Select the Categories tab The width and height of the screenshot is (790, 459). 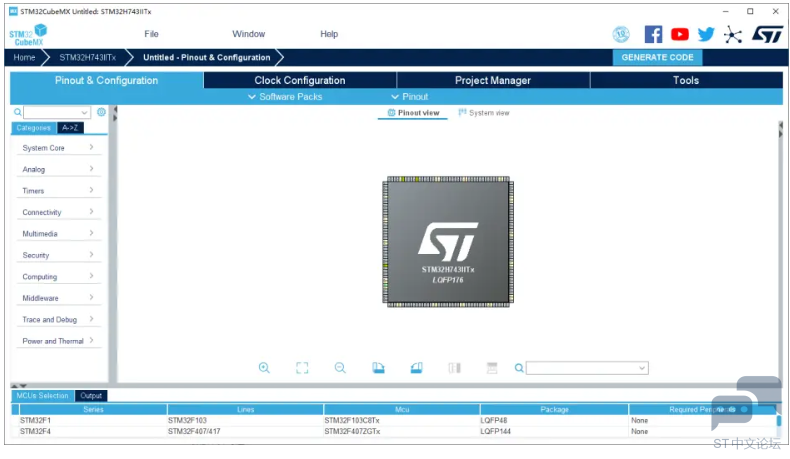click(34, 128)
